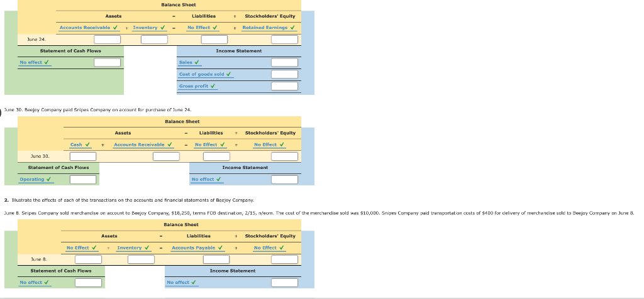Screen dimensions: 644x299
Task: Open the Retained Earnings dropdown
Action: point(269,28)
